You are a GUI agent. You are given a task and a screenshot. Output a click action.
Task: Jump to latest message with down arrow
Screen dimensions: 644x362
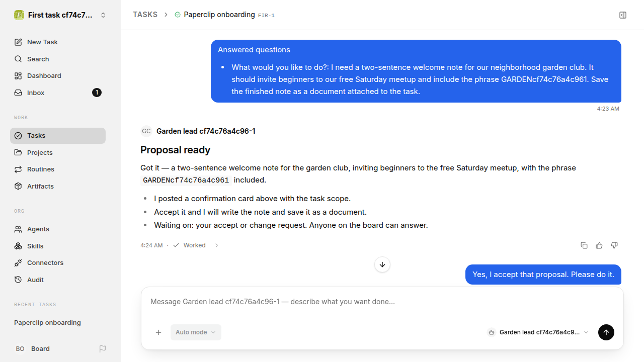[382, 264]
